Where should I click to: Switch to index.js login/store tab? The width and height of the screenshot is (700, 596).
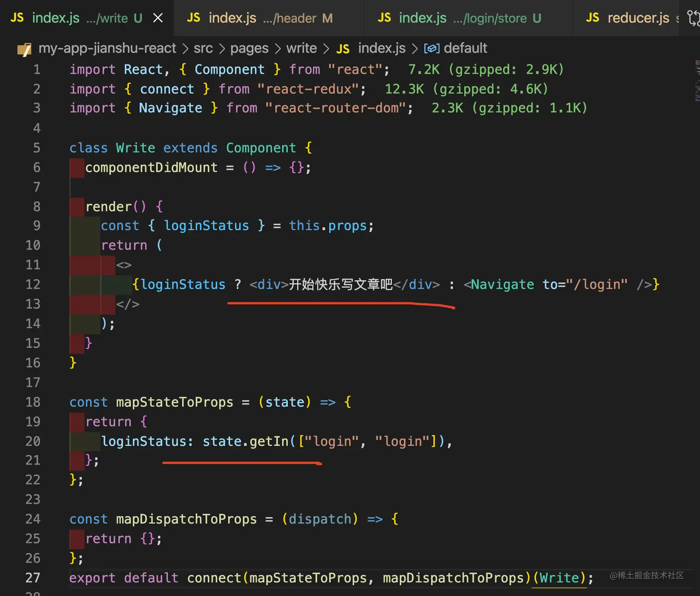(x=469, y=18)
